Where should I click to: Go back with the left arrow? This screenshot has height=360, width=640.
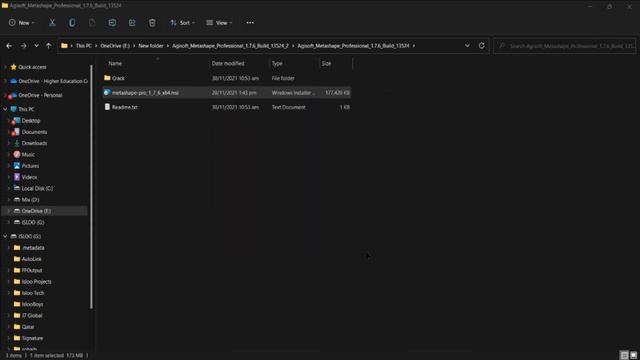point(9,46)
